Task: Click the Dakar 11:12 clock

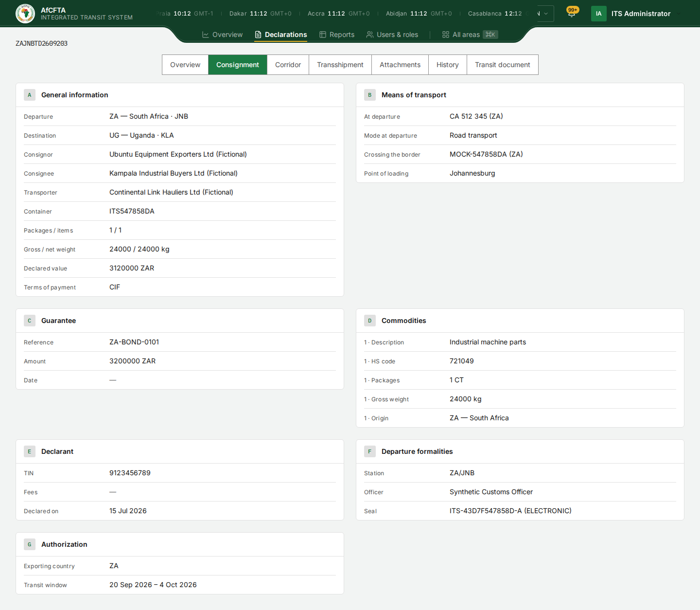Action: click(x=261, y=14)
